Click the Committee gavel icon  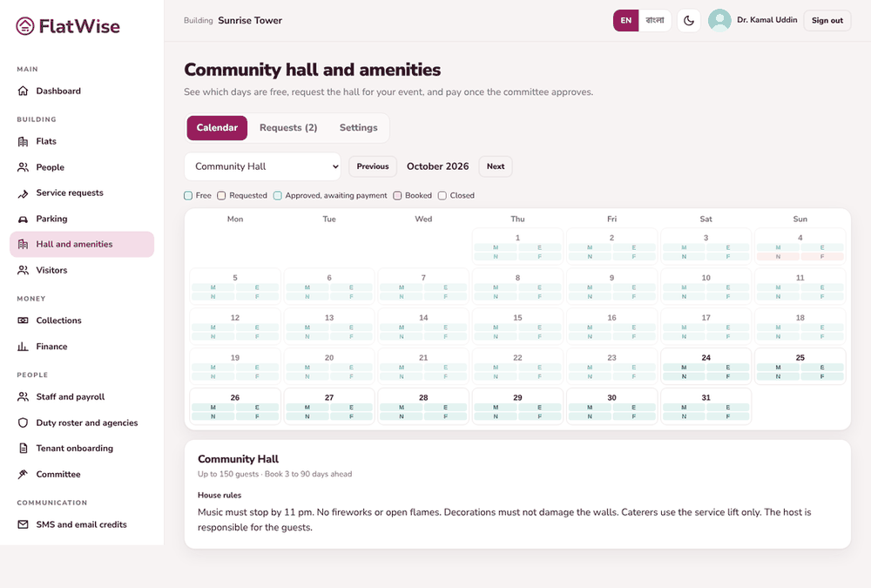coord(23,474)
